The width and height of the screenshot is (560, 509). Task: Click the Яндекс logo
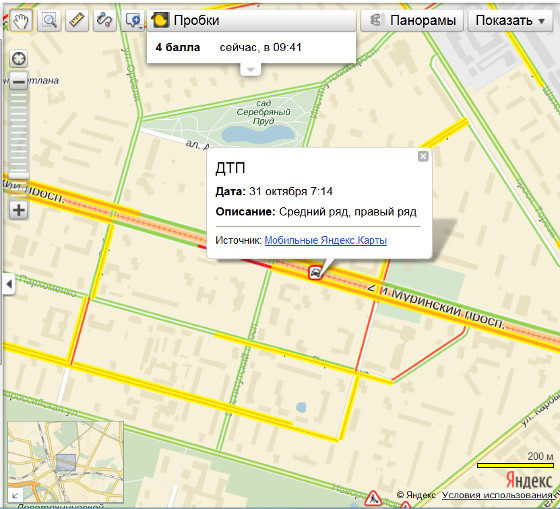coord(529,480)
